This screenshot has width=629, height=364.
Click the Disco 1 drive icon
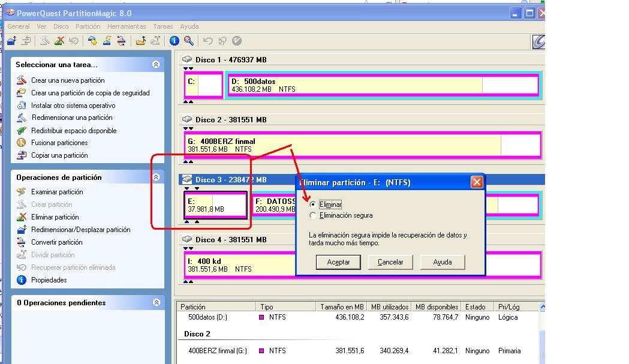(x=187, y=59)
